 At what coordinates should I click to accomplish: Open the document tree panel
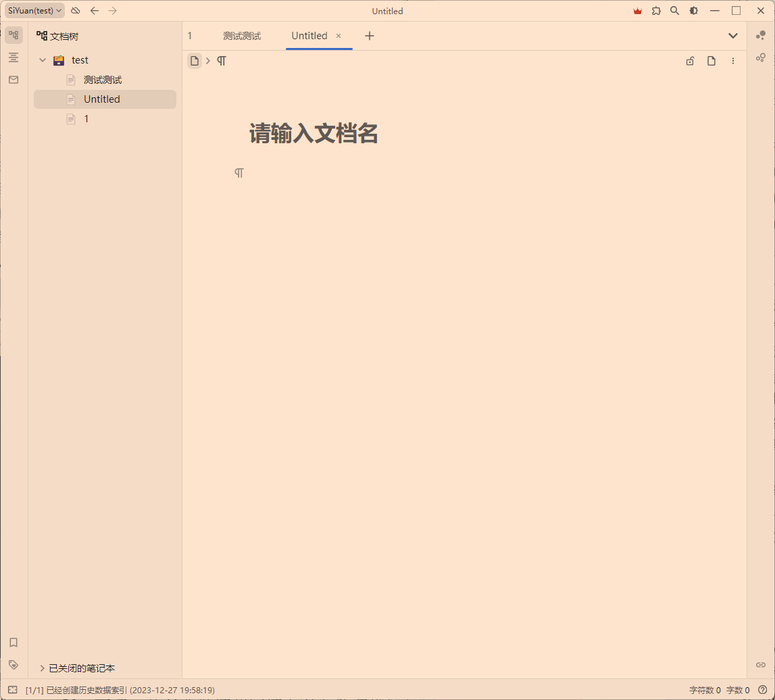pyautogui.click(x=14, y=34)
